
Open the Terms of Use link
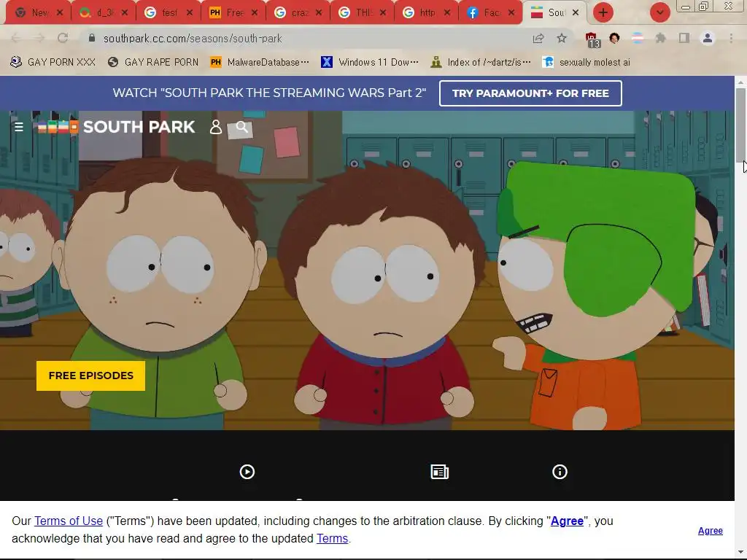tap(69, 521)
